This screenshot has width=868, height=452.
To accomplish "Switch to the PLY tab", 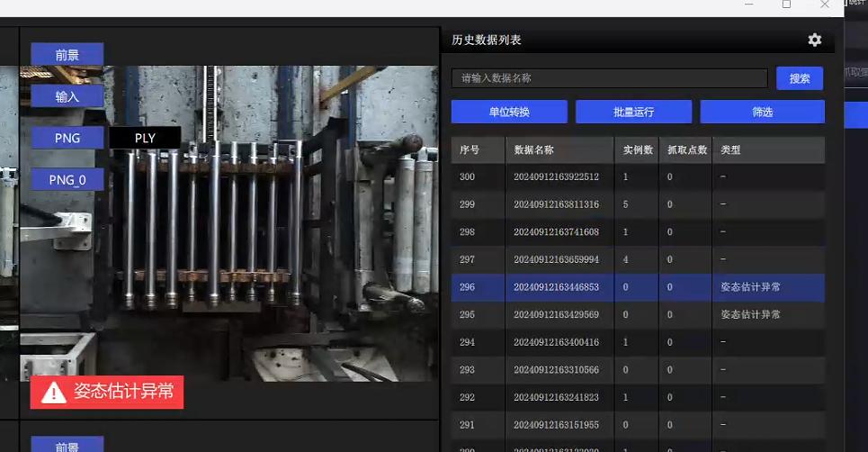I will coord(145,138).
